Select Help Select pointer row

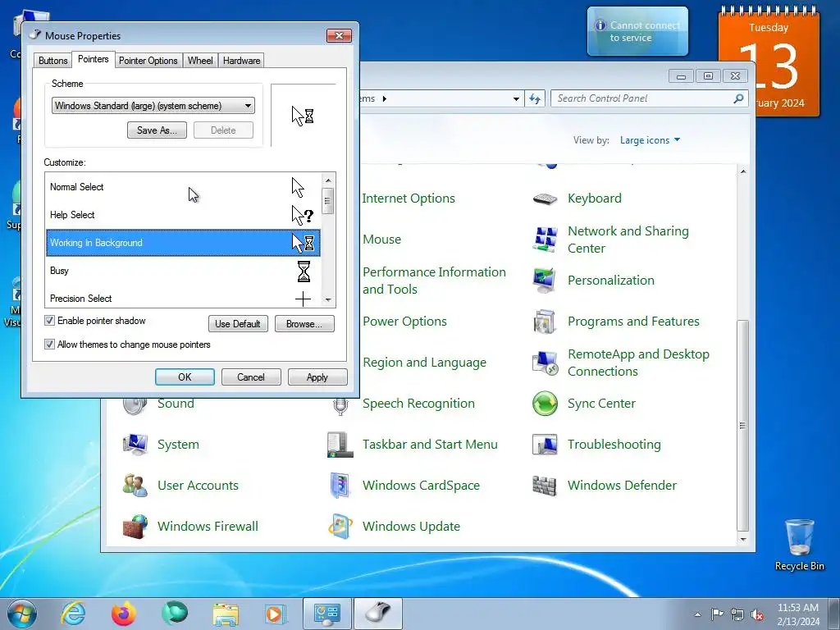(183, 215)
